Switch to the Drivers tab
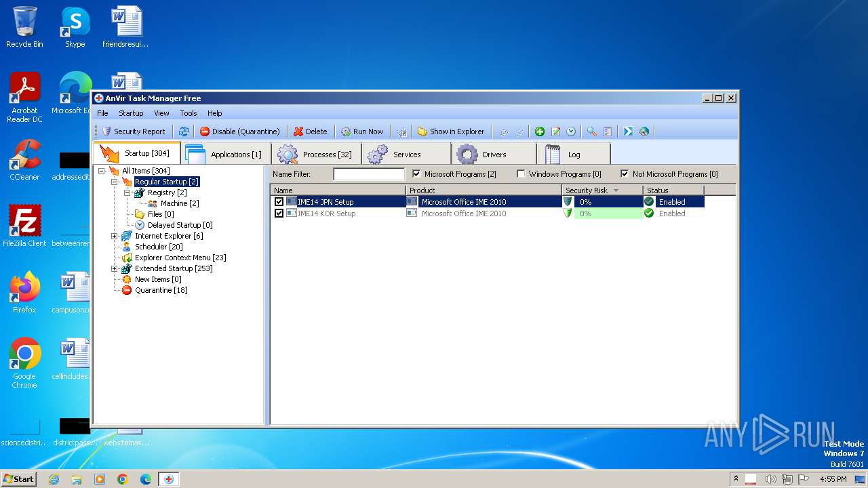This screenshot has height=488, width=868. (x=494, y=154)
